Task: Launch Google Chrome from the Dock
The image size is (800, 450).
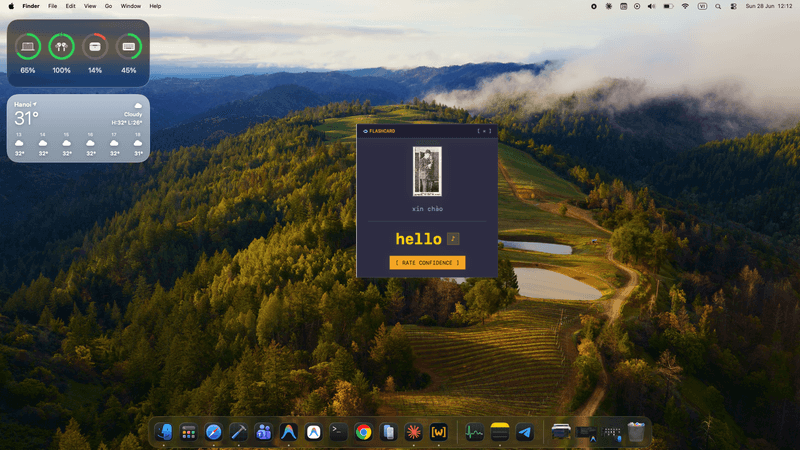Action: [x=364, y=432]
